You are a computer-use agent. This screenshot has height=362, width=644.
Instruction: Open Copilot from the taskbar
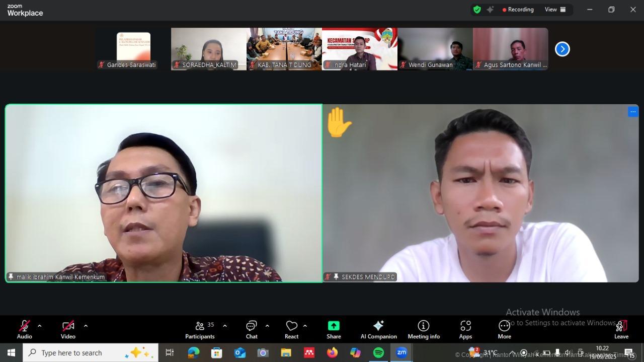point(356,352)
